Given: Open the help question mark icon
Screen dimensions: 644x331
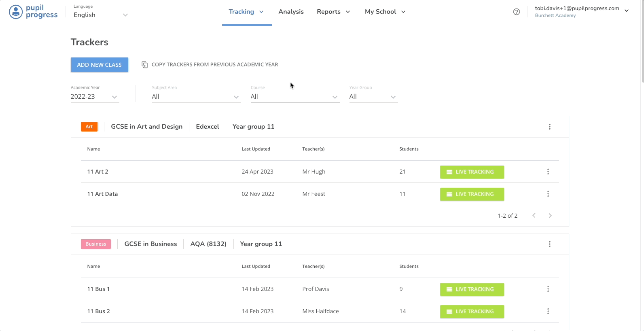Looking at the screenshot, I should tap(516, 12).
